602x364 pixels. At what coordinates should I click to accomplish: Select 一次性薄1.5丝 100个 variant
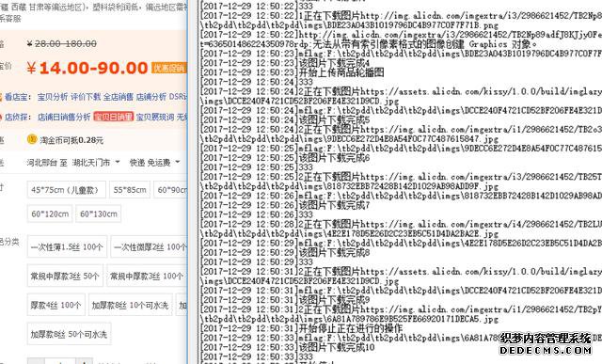coord(67,246)
